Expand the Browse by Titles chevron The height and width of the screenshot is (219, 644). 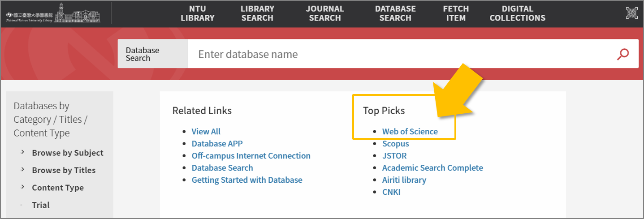click(x=22, y=170)
